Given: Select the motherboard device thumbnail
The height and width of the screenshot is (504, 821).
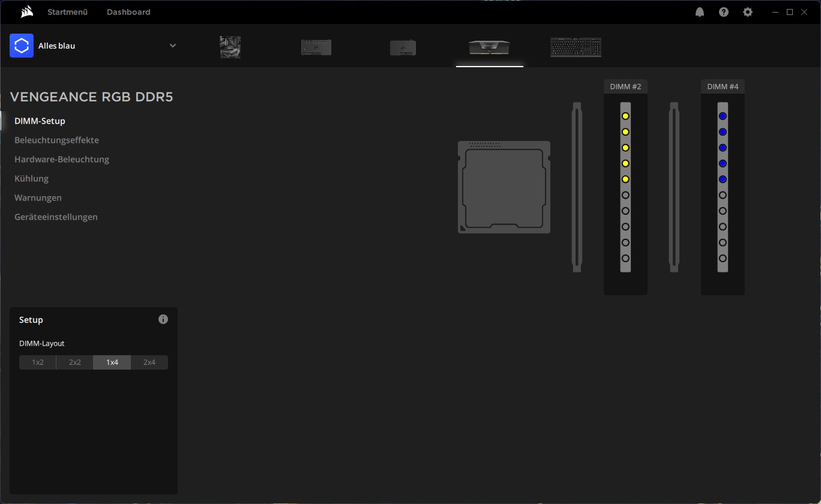Looking at the screenshot, I should [230, 47].
